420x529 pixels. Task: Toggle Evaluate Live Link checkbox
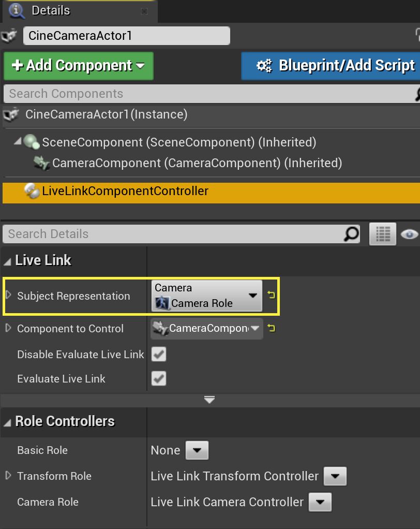tap(159, 378)
